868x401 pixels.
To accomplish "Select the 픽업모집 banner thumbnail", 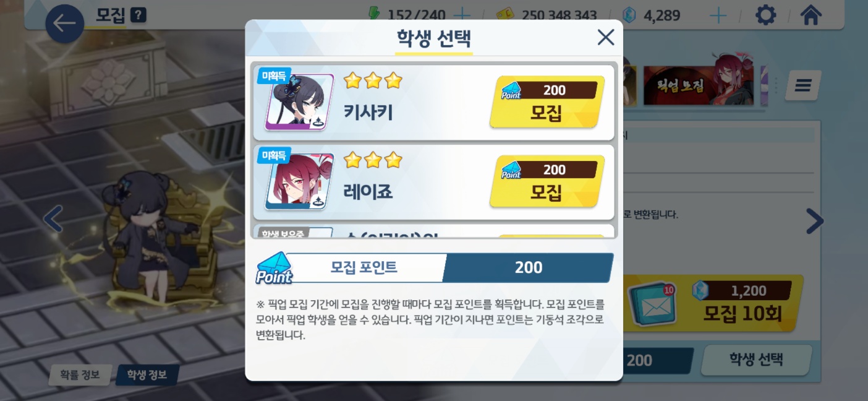I will pyautogui.click(x=699, y=85).
